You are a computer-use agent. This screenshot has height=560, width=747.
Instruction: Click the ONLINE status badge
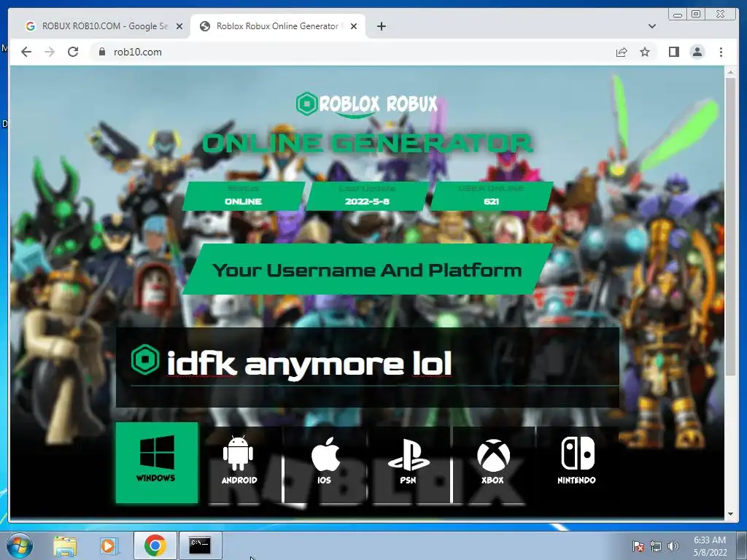tap(244, 196)
